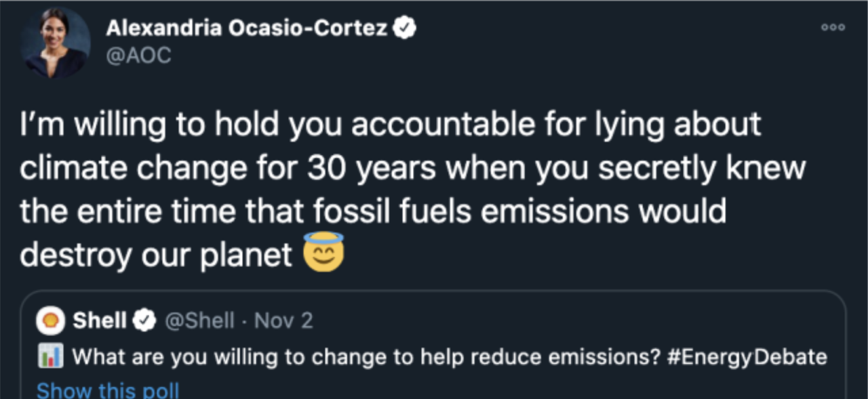Screen dimensions: 868x399
Task: Click Shell's verified checkmark badge
Action: 146,320
